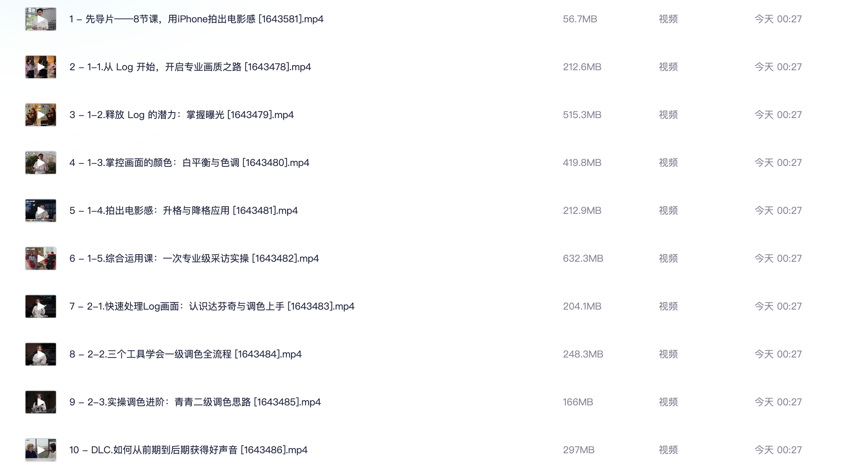
Task: Click 今天 00:27 date of row 10
Action: point(778,450)
